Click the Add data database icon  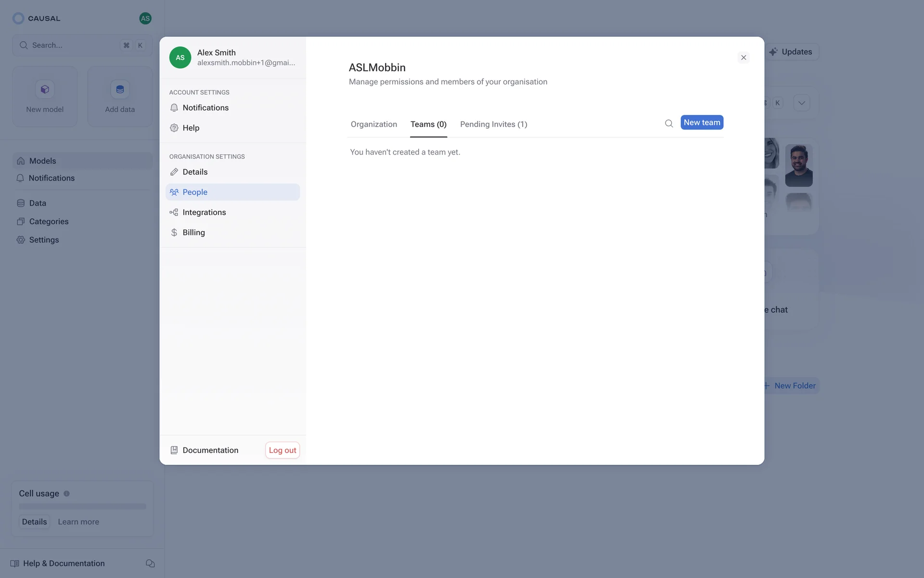120,89
